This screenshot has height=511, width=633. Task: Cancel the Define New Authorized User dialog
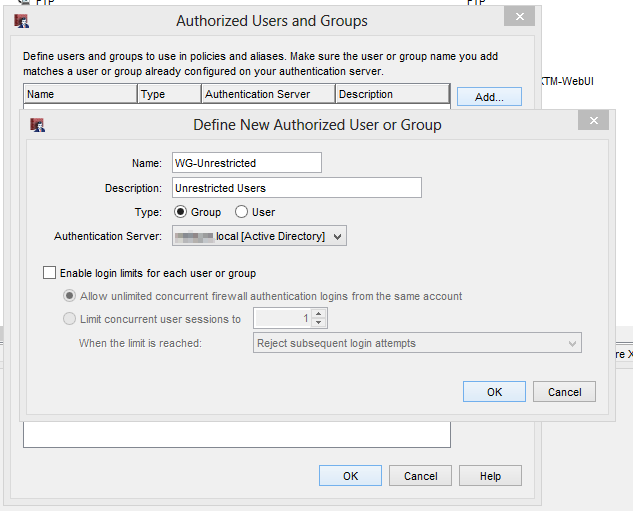pos(564,392)
